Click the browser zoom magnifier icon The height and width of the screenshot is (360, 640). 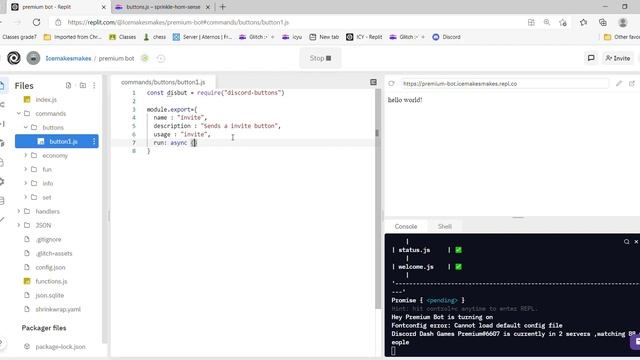pos(547,22)
